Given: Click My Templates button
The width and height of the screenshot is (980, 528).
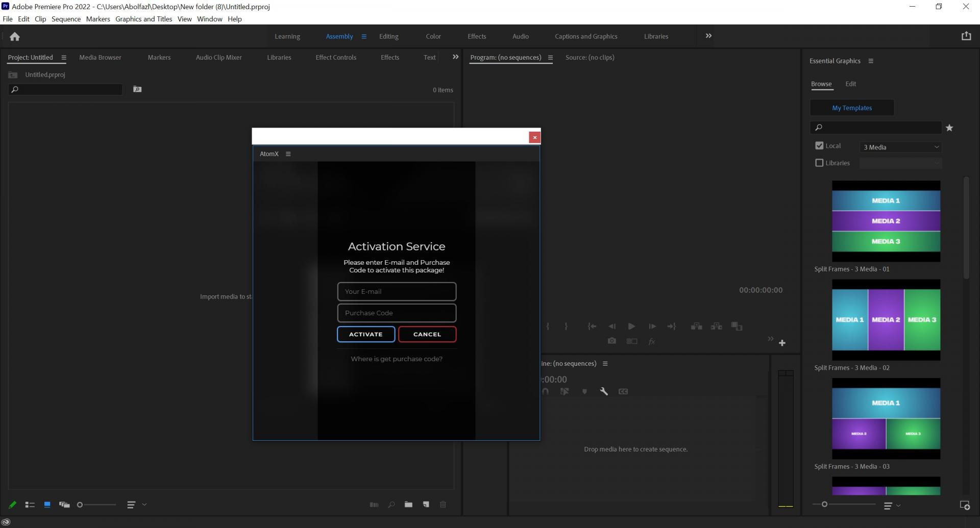Looking at the screenshot, I should (852, 108).
